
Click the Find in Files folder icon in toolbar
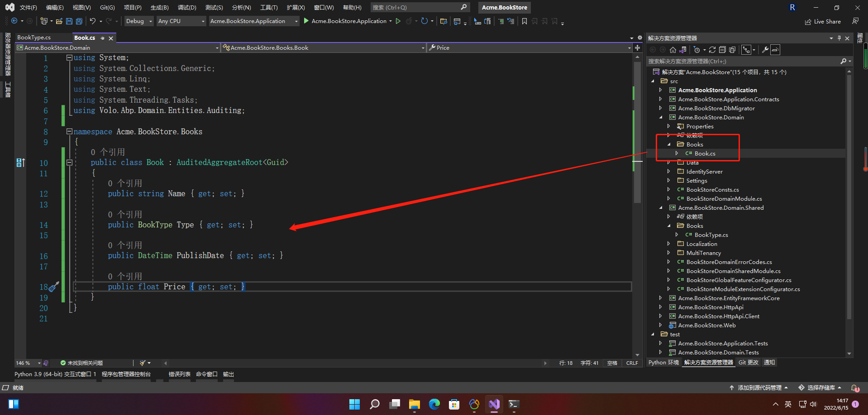[x=444, y=21]
